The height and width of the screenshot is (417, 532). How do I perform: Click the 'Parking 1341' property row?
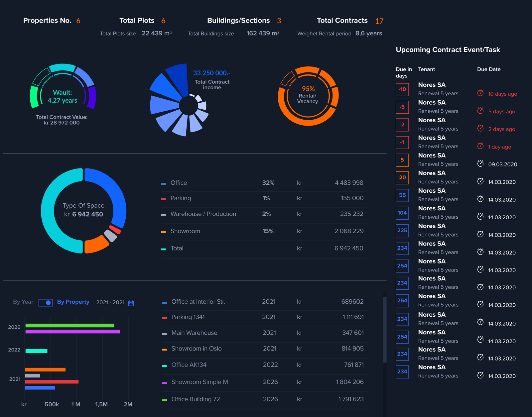click(x=264, y=317)
